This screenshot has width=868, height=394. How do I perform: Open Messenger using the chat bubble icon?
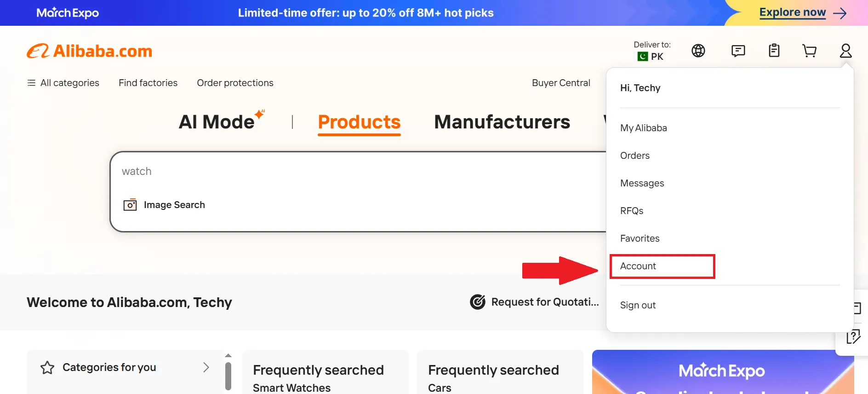pos(738,51)
